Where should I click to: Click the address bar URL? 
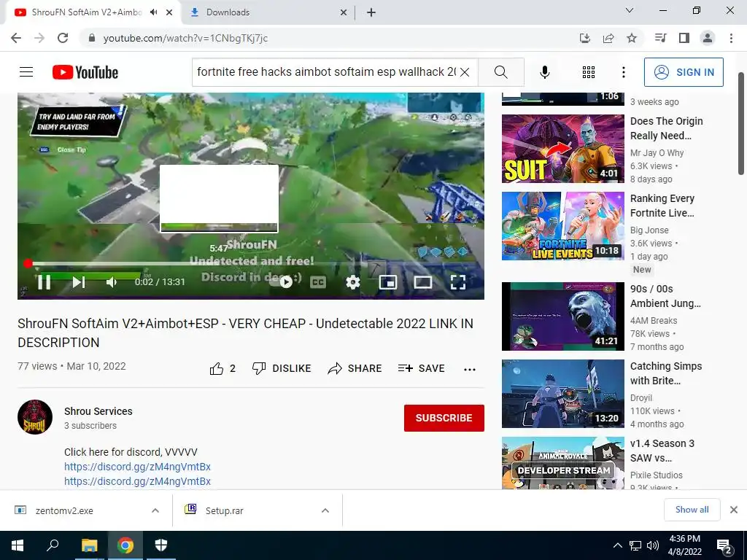pyautogui.click(x=185, y=38)
